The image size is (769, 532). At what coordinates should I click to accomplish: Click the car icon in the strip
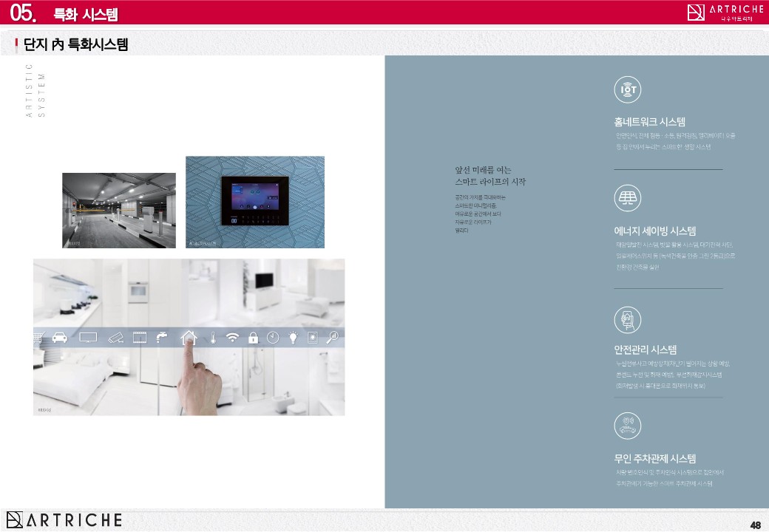[x=61, y=338]
